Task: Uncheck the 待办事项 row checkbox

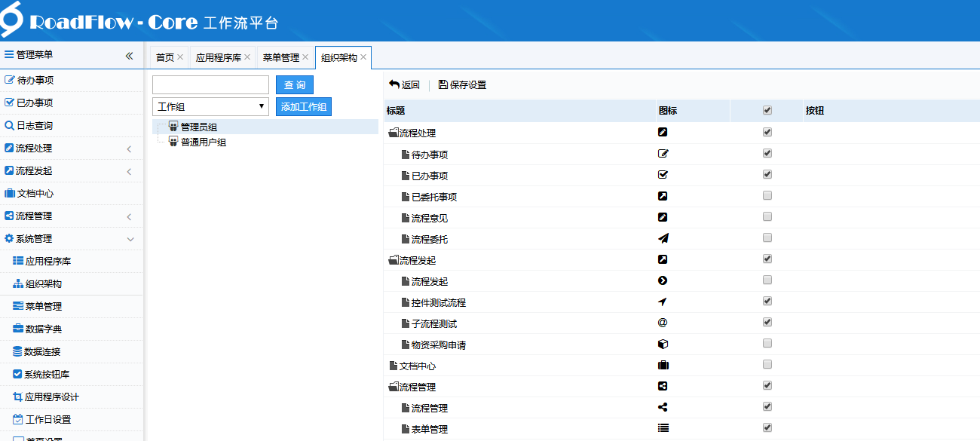Action: click(767, 153)
